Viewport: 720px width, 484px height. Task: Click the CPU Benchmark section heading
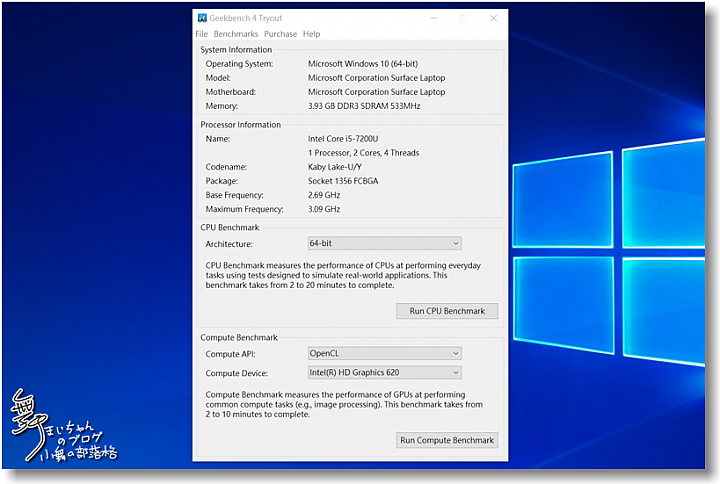[x=230, y=227]
